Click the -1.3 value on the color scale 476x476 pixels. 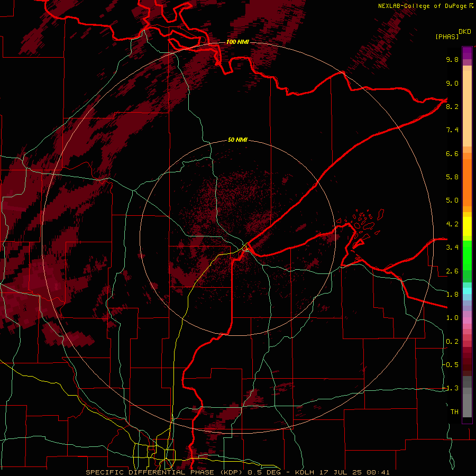(x=451, y=388)
